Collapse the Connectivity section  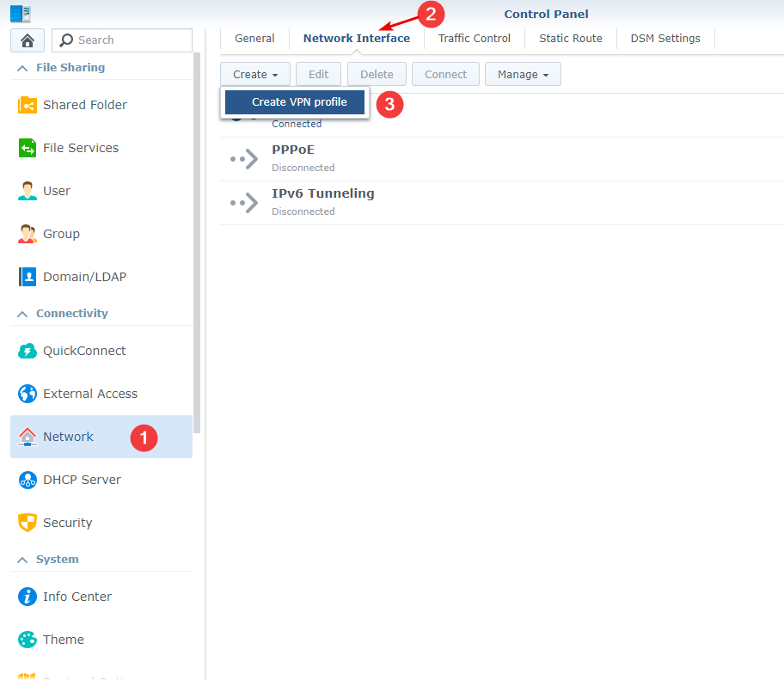(x=23, y=314)
